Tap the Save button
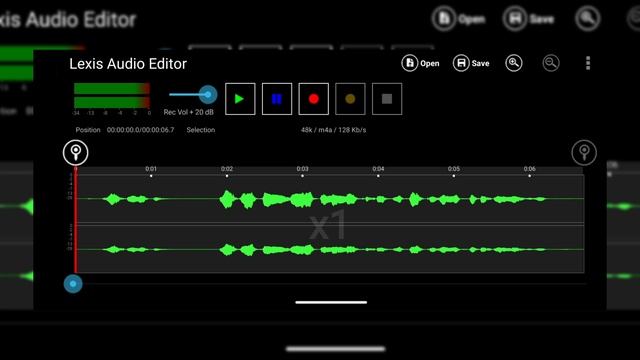 (471, 63)
